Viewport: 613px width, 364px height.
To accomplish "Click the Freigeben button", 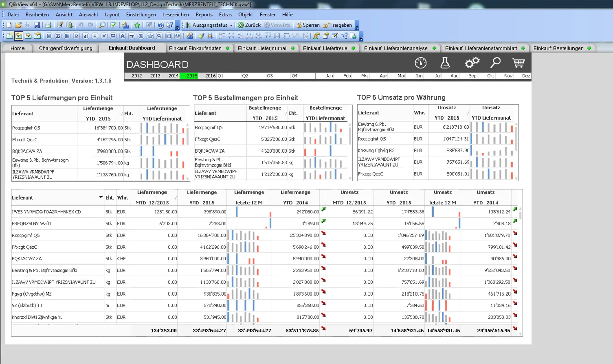I will 337,25.
